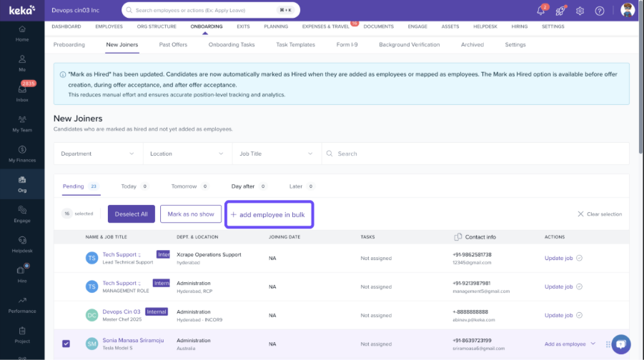Click the Mark as no show button

click(191, 214)
